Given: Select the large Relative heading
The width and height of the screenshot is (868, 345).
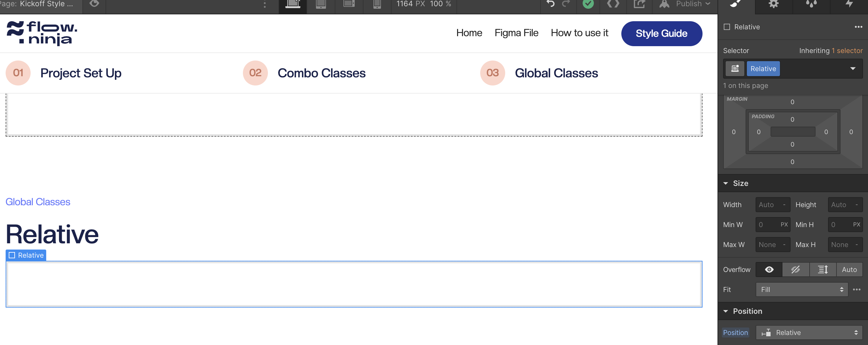Looking at the screenshot, I should 52,234.
